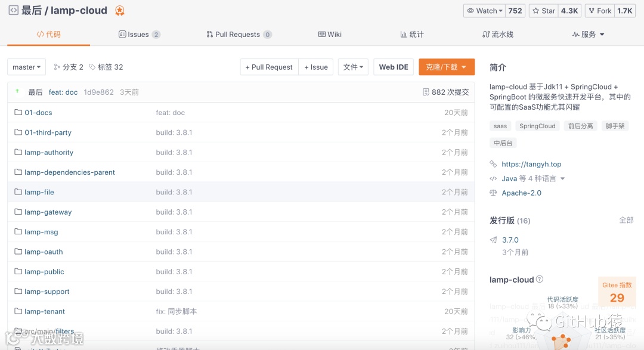This screenshot has height=350, width=644.
Task: Click the lamp-cloud repository title
Action: [79, 10]
